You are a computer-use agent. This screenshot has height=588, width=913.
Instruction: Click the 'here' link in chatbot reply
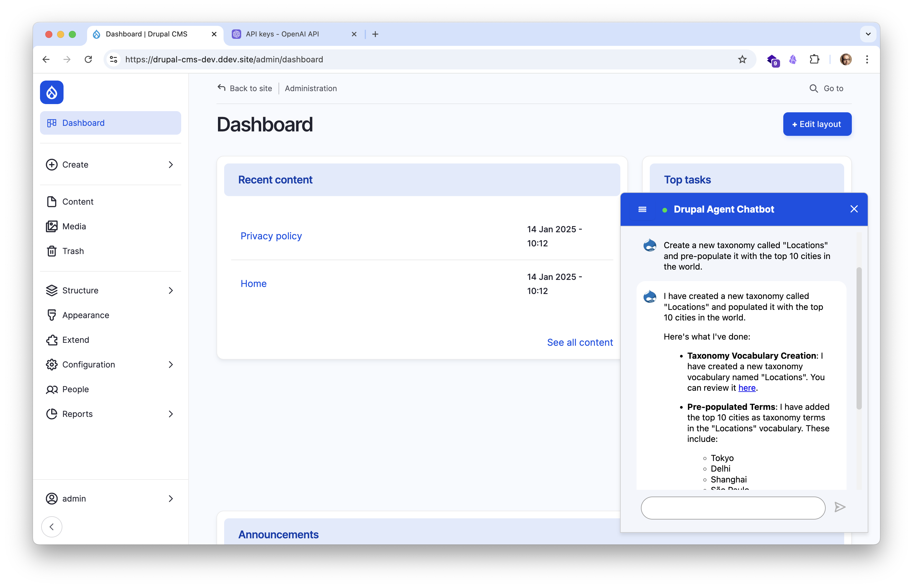(x=747, y=388)
